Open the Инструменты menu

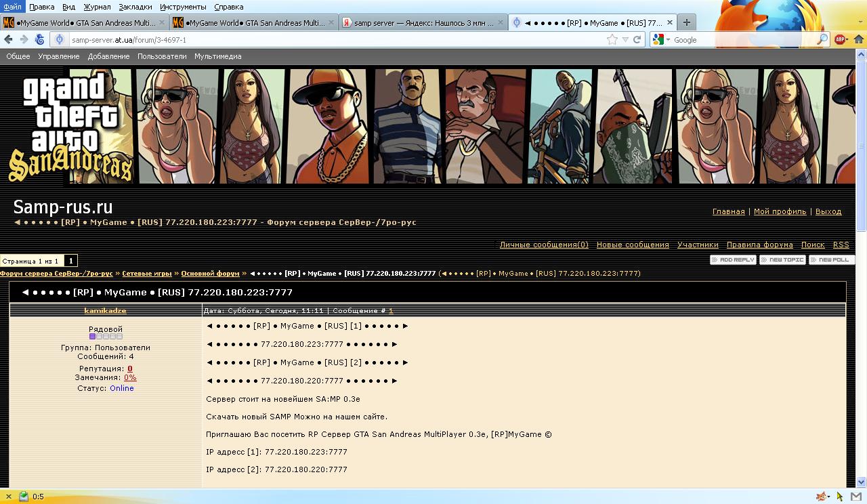coord(183,7)
